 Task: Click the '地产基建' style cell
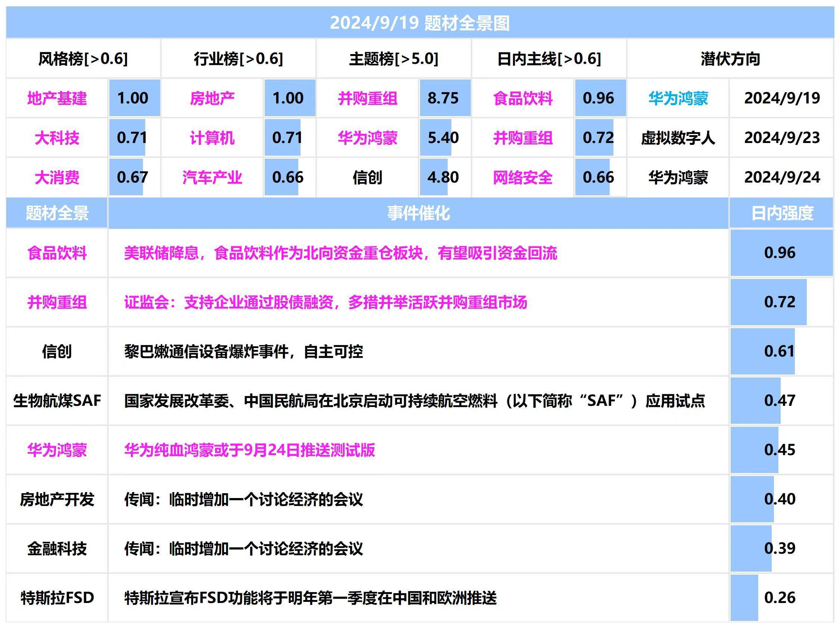click(x=57, y=98)
